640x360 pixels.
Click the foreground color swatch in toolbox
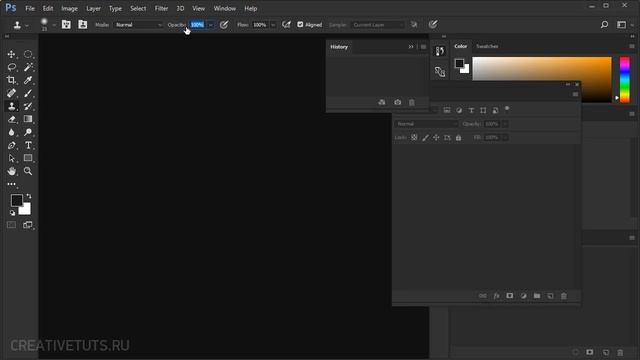coord(17,200)
